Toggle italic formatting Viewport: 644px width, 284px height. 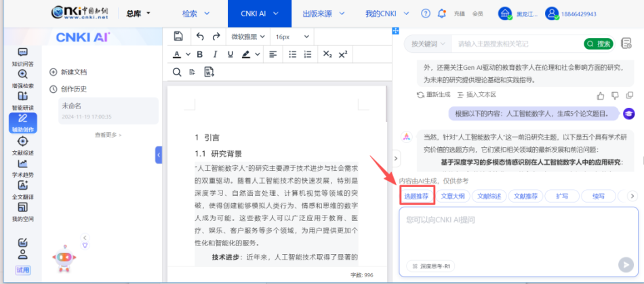click(215, 54)
